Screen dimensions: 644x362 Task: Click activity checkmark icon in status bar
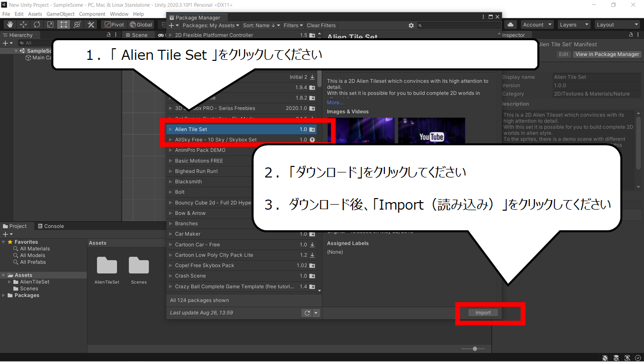[x=638, y=357]
